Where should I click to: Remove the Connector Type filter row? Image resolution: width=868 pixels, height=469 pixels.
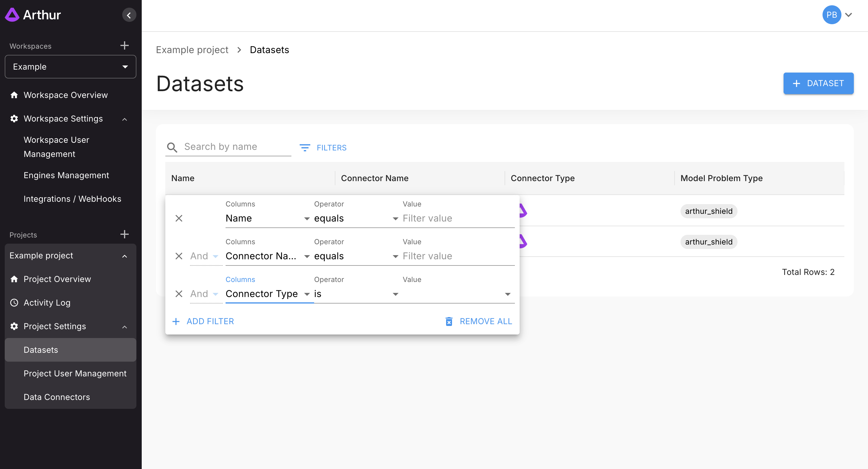pos(179,293)
